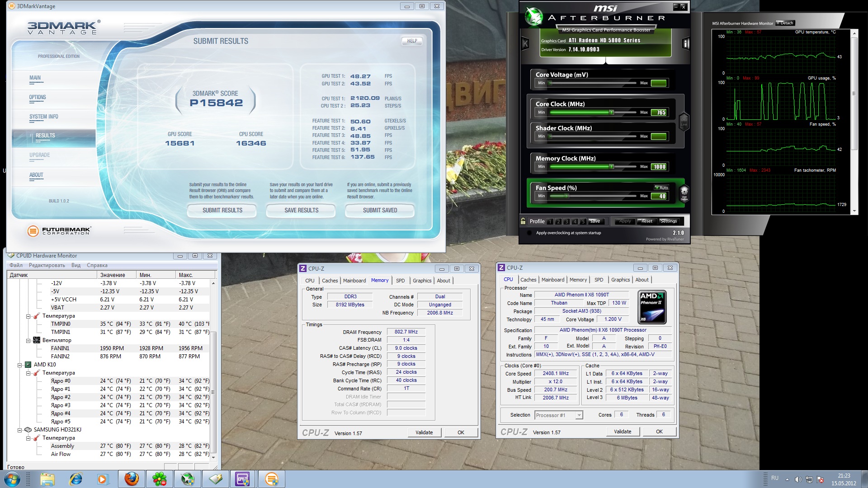Click the Fan Speed slider handle
The width and height of the screenshot is (868, 488).
[x=567, y=196]
